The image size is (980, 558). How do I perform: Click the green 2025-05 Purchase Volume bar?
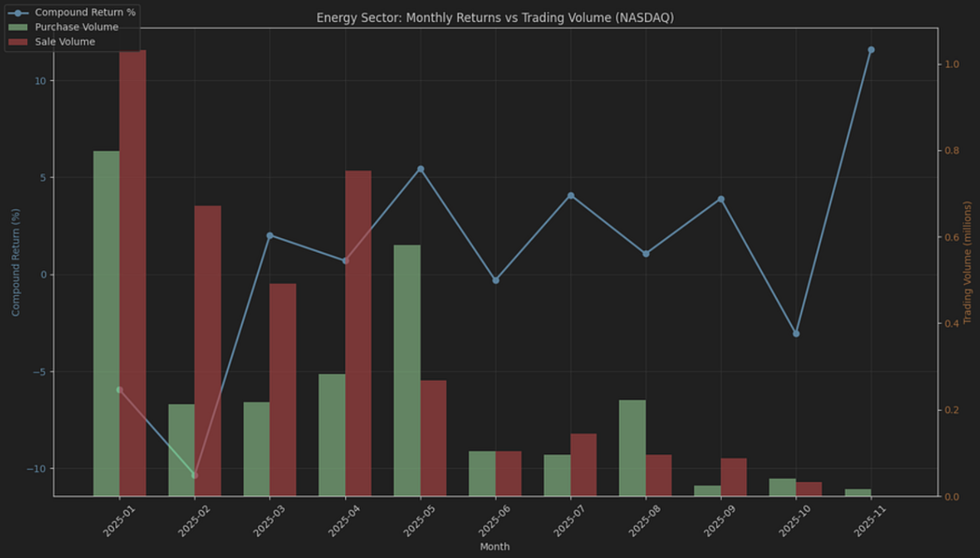pos(407,368)
